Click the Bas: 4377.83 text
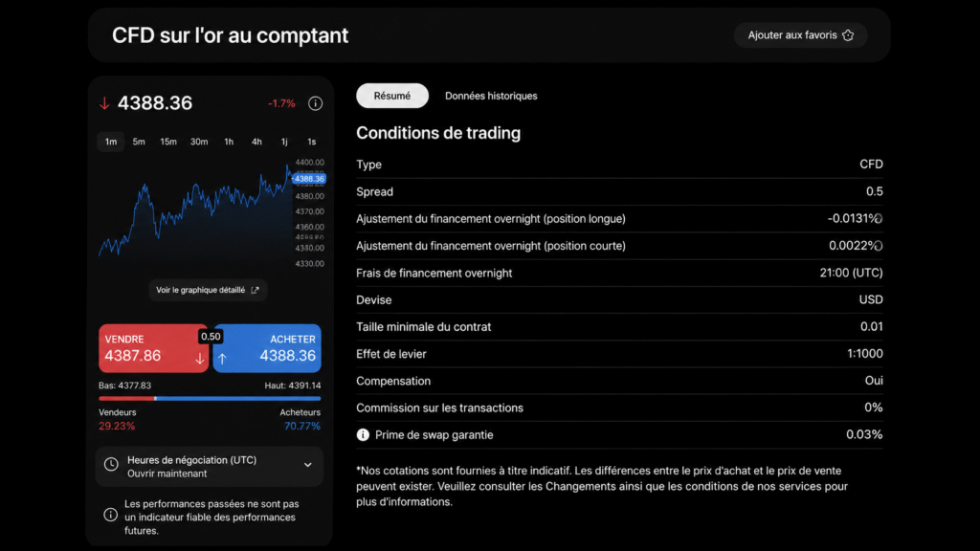The height and width of the screenshot is (551, 980). 125,386
